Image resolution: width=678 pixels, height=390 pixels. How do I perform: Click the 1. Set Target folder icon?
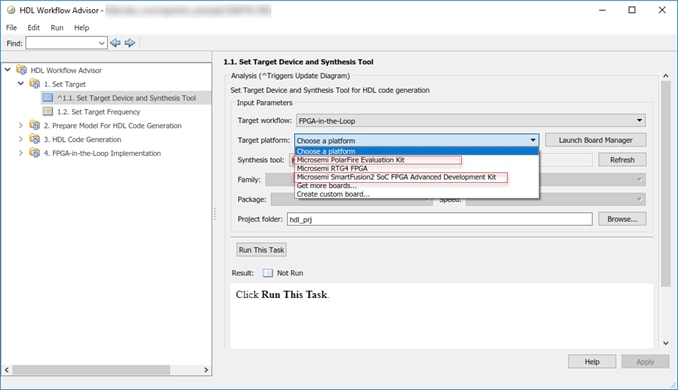coord(35,83)
